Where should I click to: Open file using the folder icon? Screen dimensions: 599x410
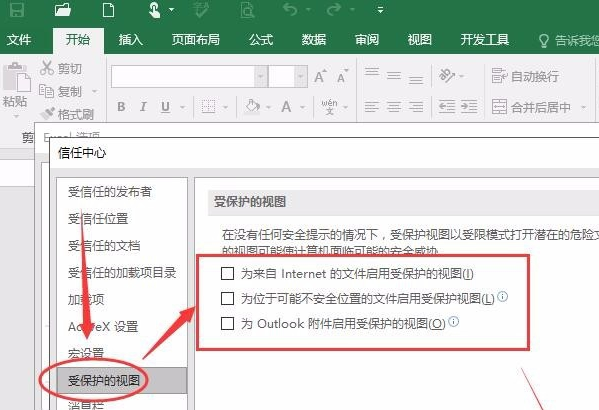coord(63,9)
